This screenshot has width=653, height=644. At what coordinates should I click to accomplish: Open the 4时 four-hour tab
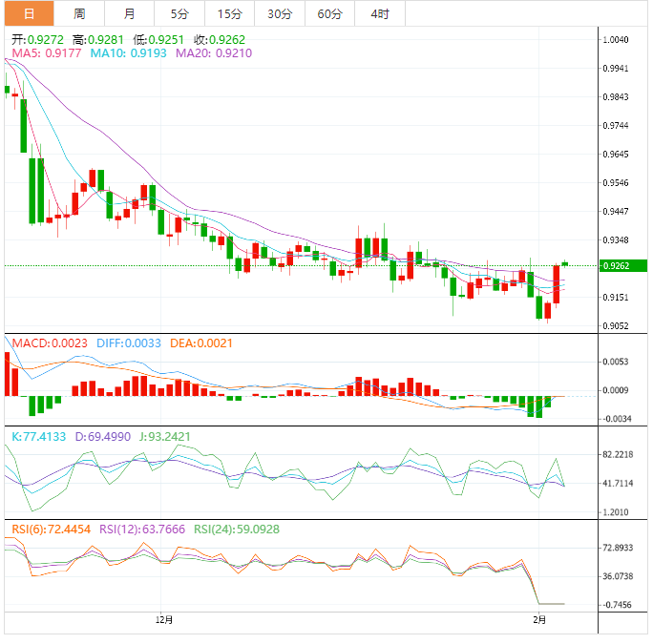click(379, 13)
